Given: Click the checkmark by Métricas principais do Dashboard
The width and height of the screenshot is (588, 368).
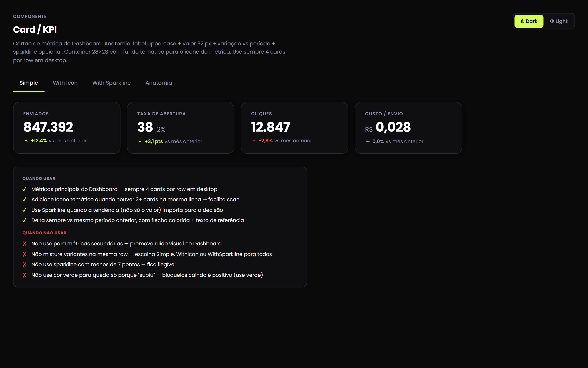Looking at the screenshot, I should click(24, 189).
